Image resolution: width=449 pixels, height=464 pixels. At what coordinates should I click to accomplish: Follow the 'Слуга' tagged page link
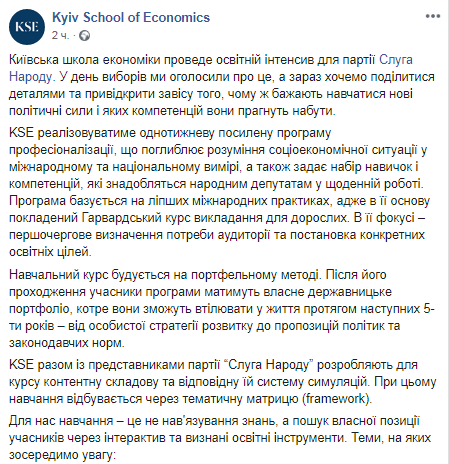tap(396, 60)
